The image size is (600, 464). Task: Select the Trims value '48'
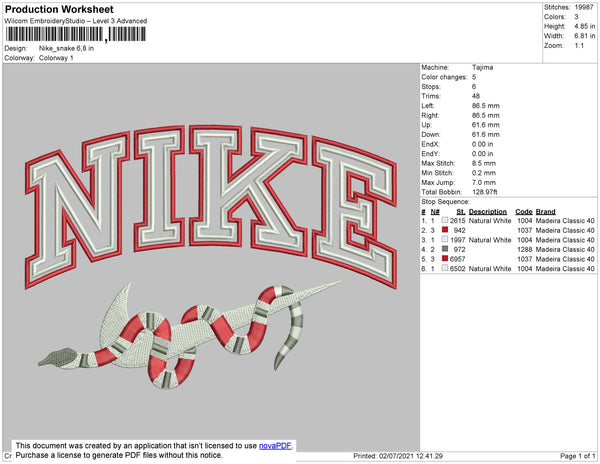(x=476, y=96)
